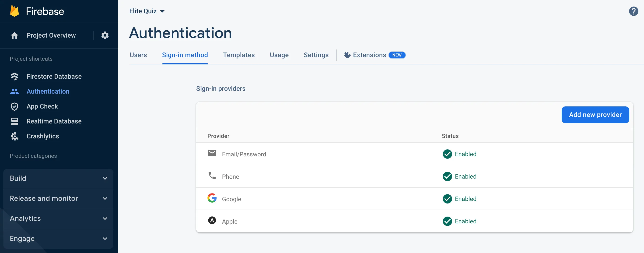Click the Enabled status for Phone provider
The width and height of the screenshot is (644, 253).
pos(459,176)
